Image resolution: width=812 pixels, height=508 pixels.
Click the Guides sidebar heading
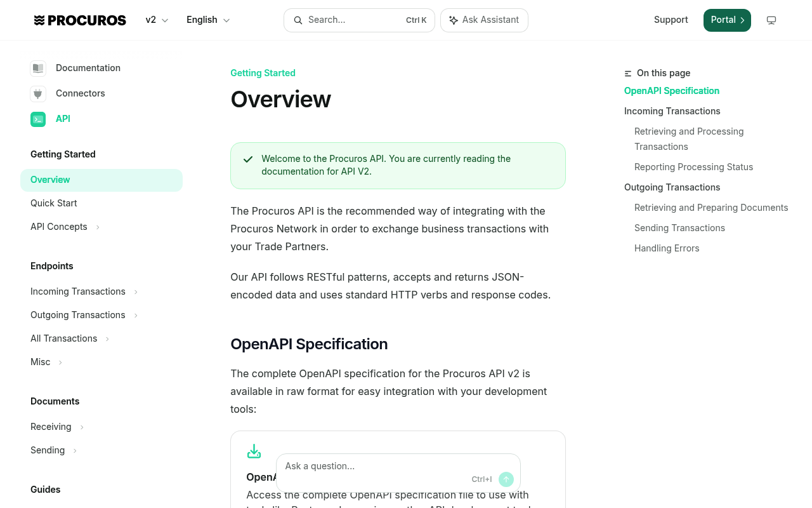point(46,490)
